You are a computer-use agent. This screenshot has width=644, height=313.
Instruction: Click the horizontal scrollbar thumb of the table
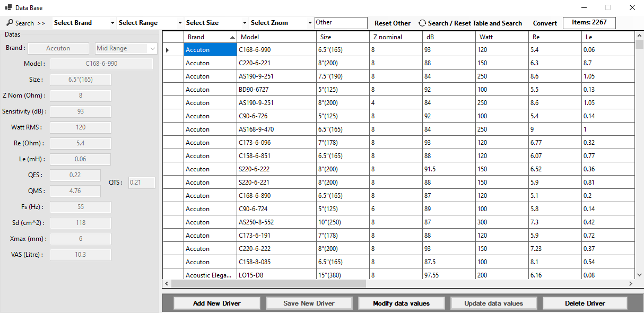point(268,284)
